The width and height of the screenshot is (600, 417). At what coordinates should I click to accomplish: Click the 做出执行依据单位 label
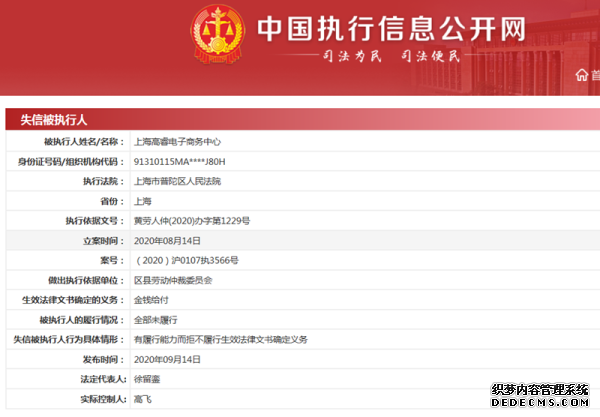pos(86,280)
